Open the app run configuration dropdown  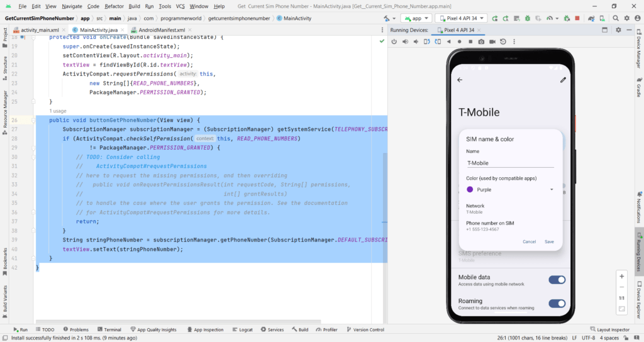tap(416, 18)
